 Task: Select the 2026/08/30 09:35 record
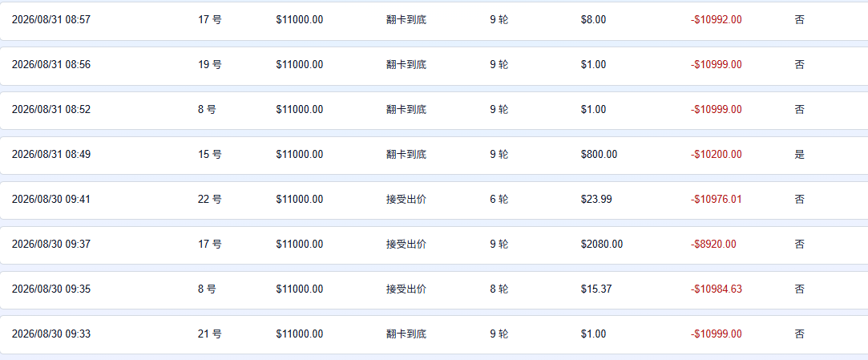click(434, 289)
